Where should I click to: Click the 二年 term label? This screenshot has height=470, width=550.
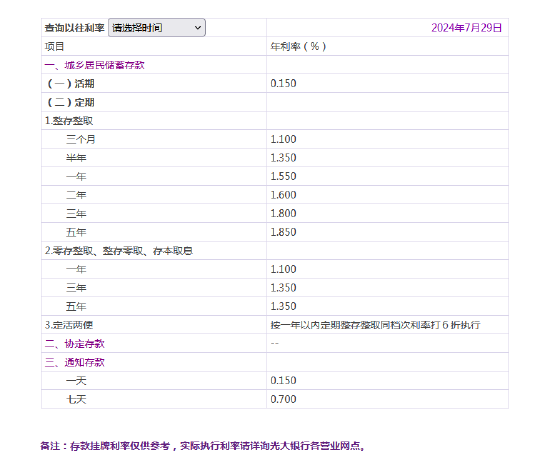point(76,195)
